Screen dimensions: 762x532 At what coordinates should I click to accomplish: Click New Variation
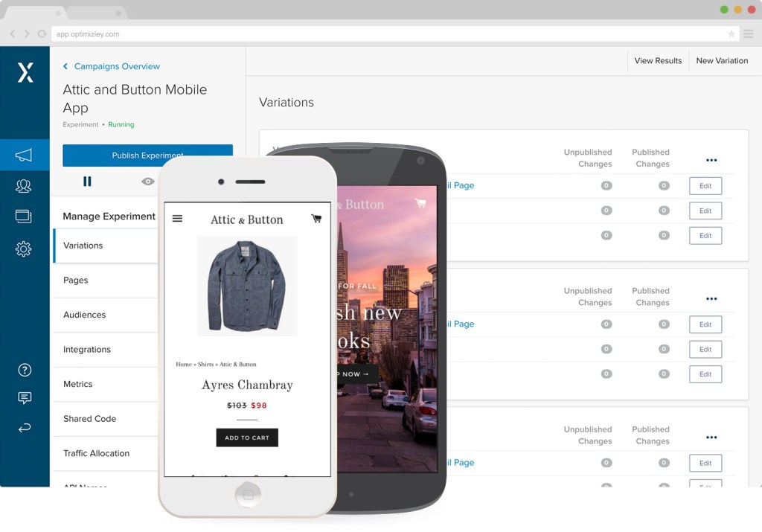click(722, 61)
